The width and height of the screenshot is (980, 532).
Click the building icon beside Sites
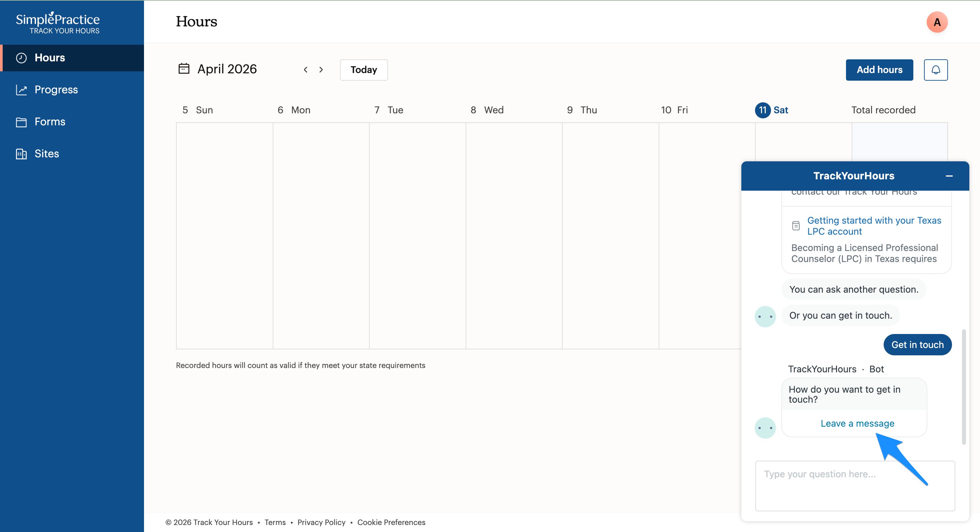[x=21, y=154]
